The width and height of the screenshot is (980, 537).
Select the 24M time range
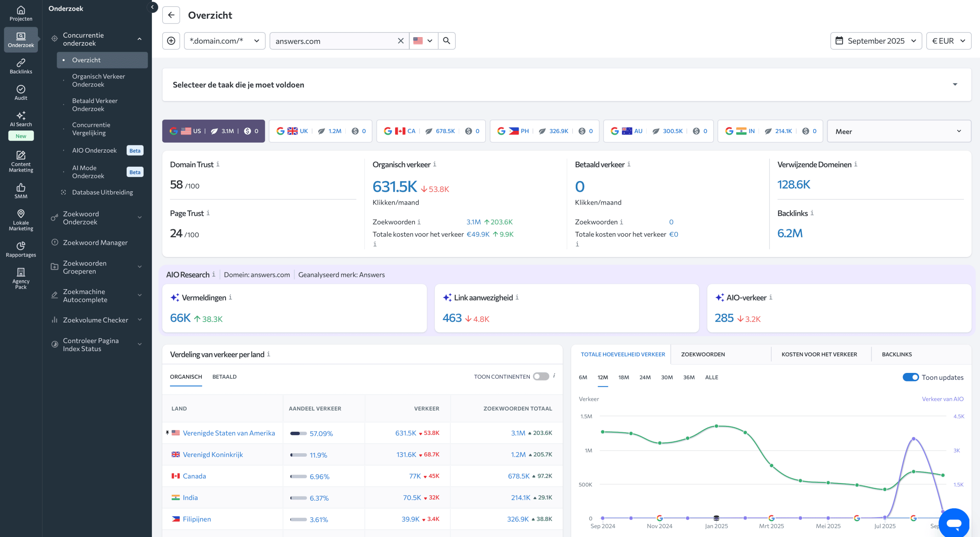click(x=645, y=377)
